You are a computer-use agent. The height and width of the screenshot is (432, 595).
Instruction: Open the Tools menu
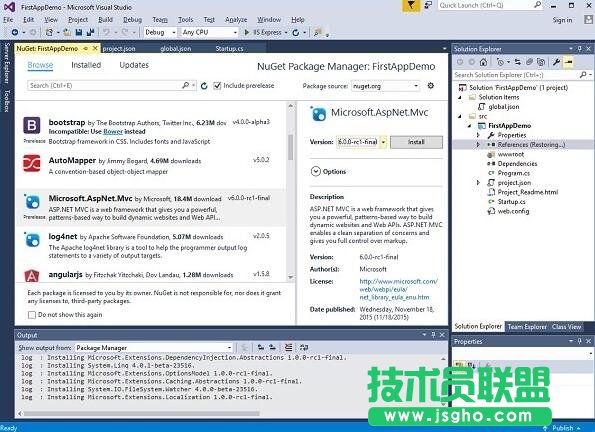[186, 19]
